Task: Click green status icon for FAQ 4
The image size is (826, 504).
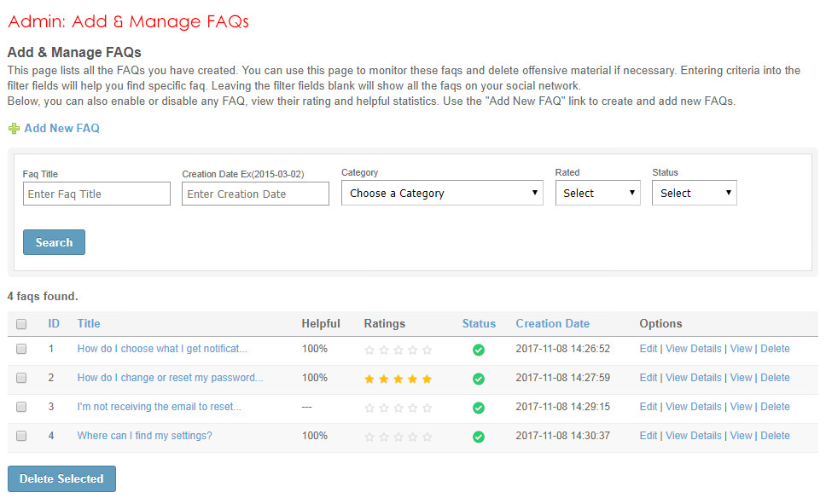Action: coord(479,437)
